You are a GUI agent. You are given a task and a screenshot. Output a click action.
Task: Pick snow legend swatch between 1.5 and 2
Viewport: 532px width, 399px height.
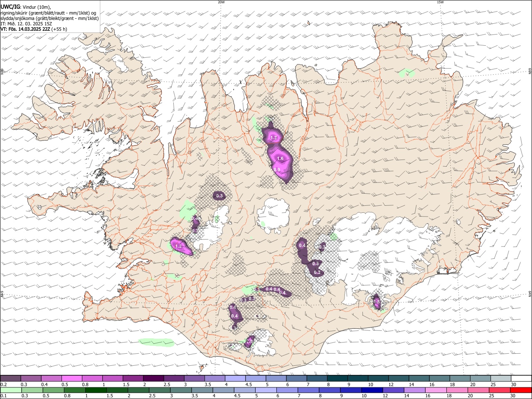point(133,378)
